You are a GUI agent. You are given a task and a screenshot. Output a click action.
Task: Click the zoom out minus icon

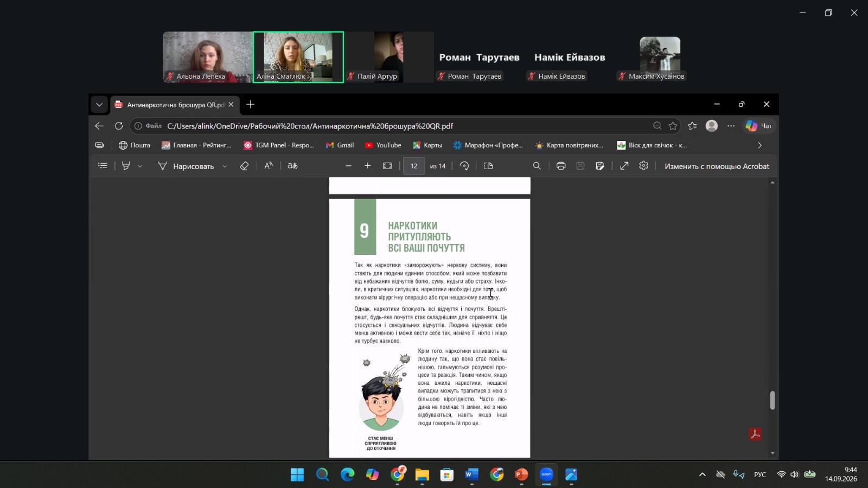(x=348, y=166)
